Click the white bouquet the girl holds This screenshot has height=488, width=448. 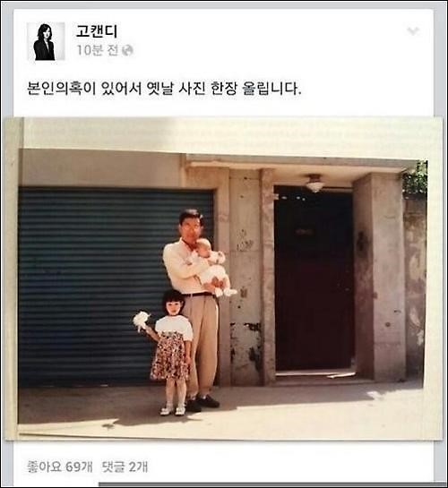(141, 321)
